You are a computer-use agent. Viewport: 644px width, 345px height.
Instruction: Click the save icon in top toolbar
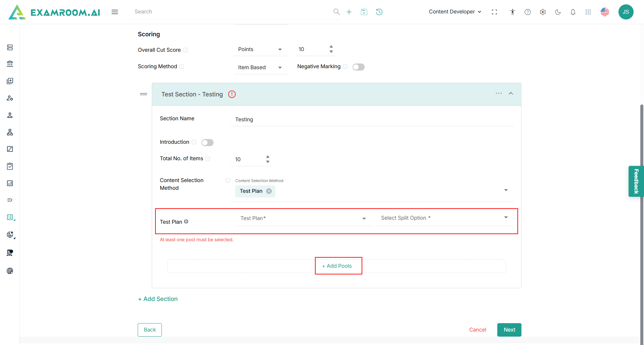point(364,12)
